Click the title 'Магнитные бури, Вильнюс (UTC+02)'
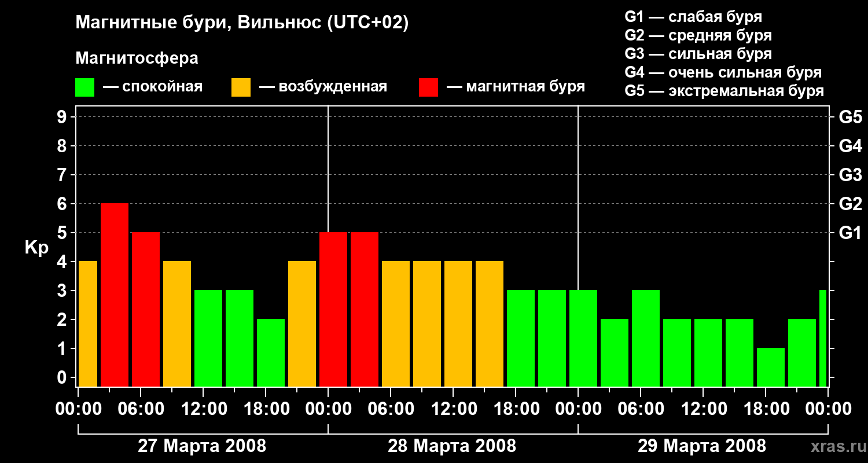The image size is (868, 463). pyautogui.click(x=242, y=23)
